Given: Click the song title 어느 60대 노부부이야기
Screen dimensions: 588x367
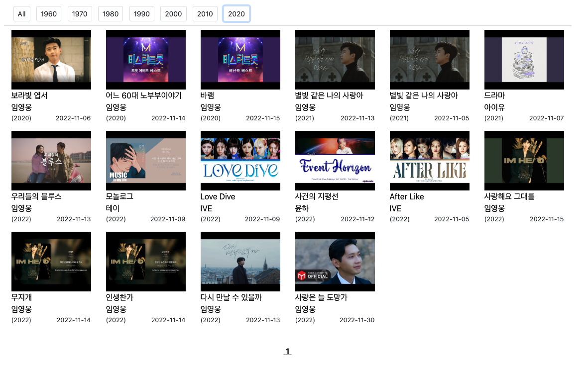Looking at the screenshot, I should click(x=143, y=95).
